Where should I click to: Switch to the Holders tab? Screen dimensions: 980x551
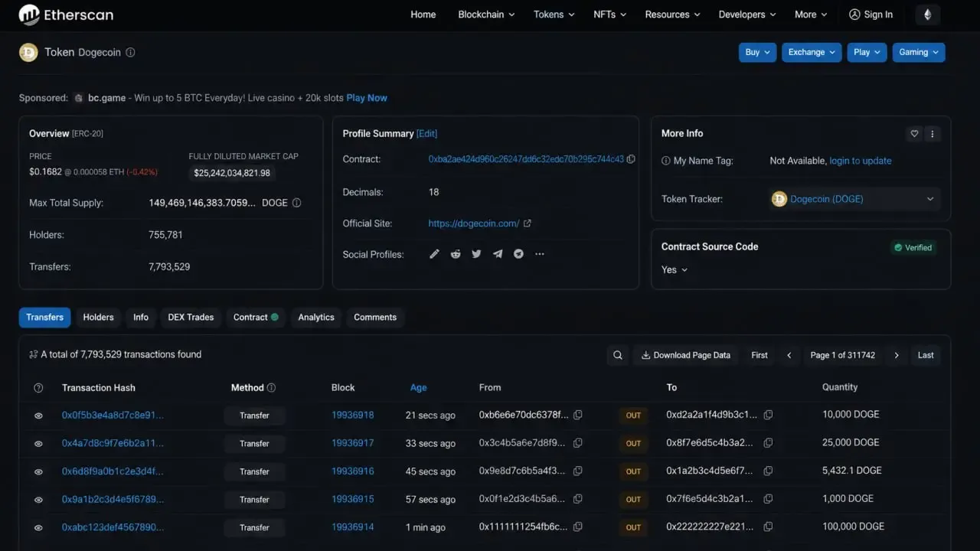click(98, 318)
